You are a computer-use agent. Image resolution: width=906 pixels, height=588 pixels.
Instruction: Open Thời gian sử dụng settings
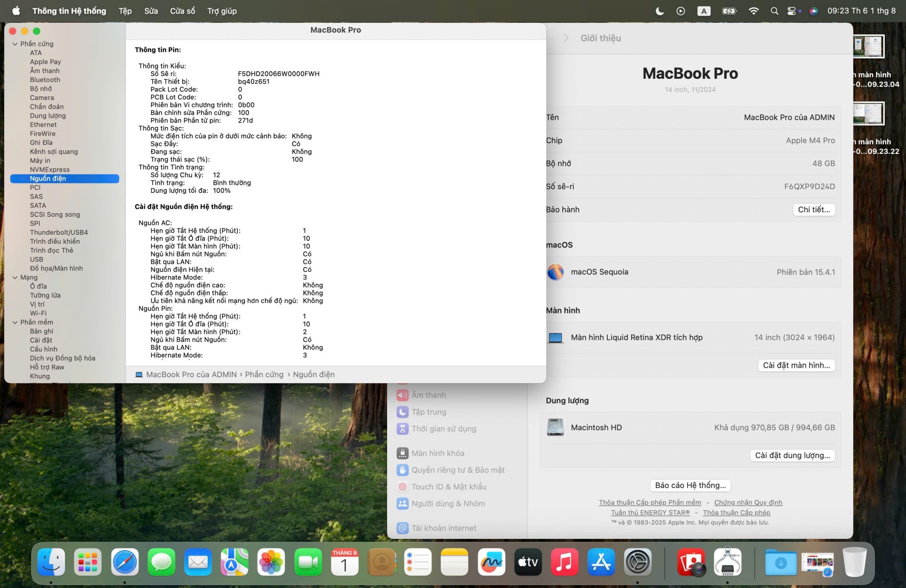[437, 429]
